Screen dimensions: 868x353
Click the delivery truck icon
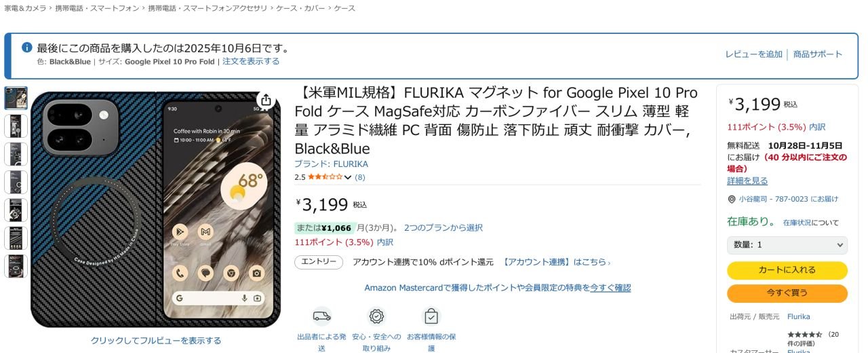coord(322,316)
